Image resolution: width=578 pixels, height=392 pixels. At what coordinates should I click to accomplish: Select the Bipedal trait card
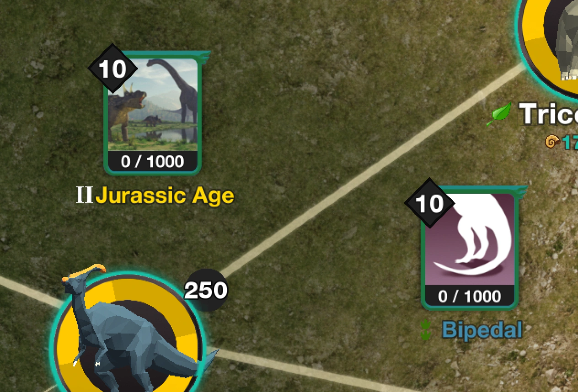pyautogui.click(x=470, y=247)
